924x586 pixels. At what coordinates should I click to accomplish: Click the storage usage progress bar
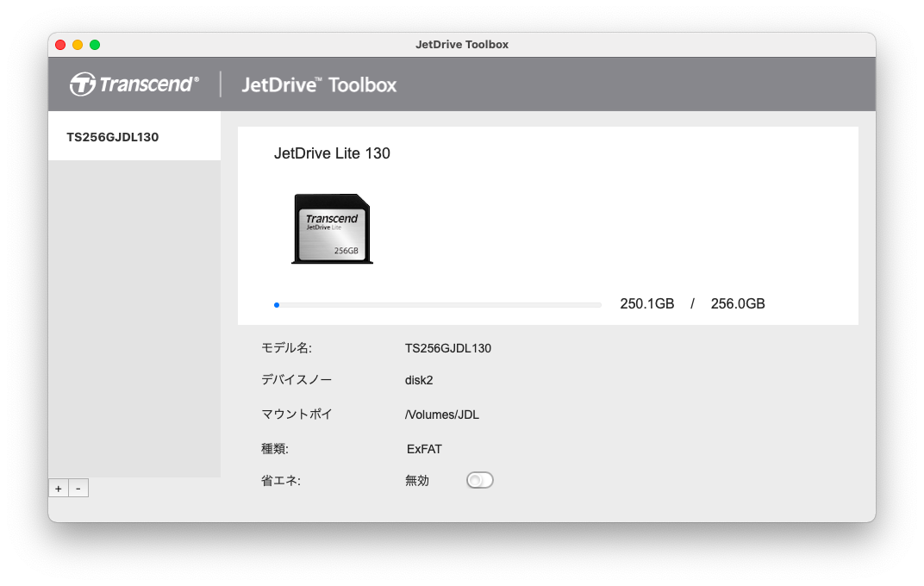(438, 305)
